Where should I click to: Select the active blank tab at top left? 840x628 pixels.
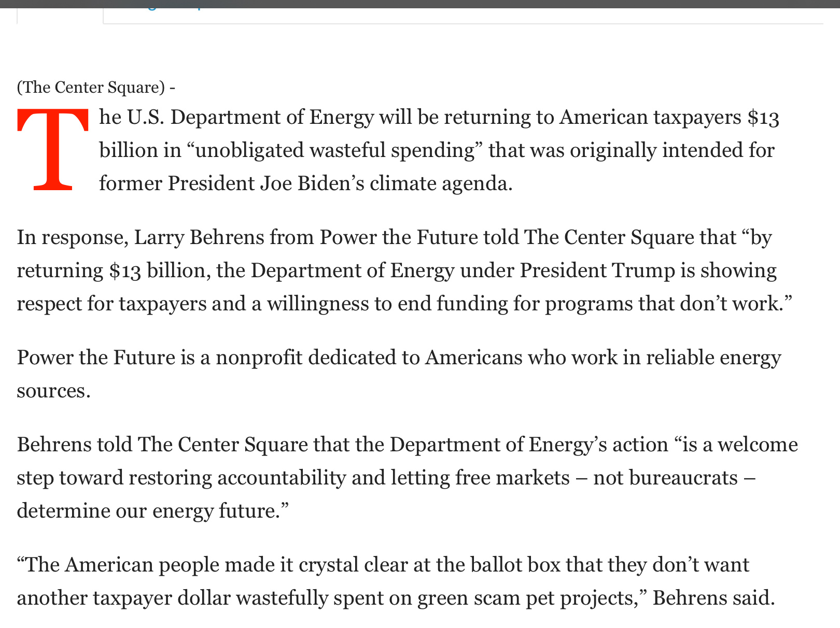(60, 16)
